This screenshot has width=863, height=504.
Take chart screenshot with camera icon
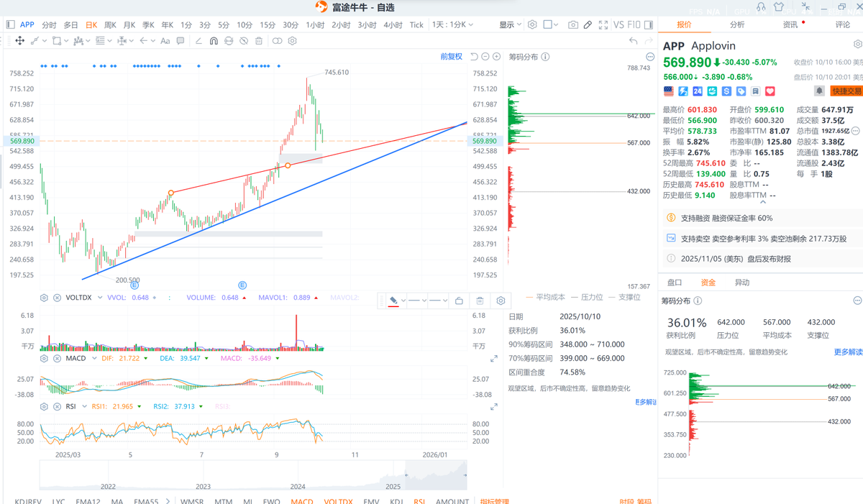click(x=572, y=24)
